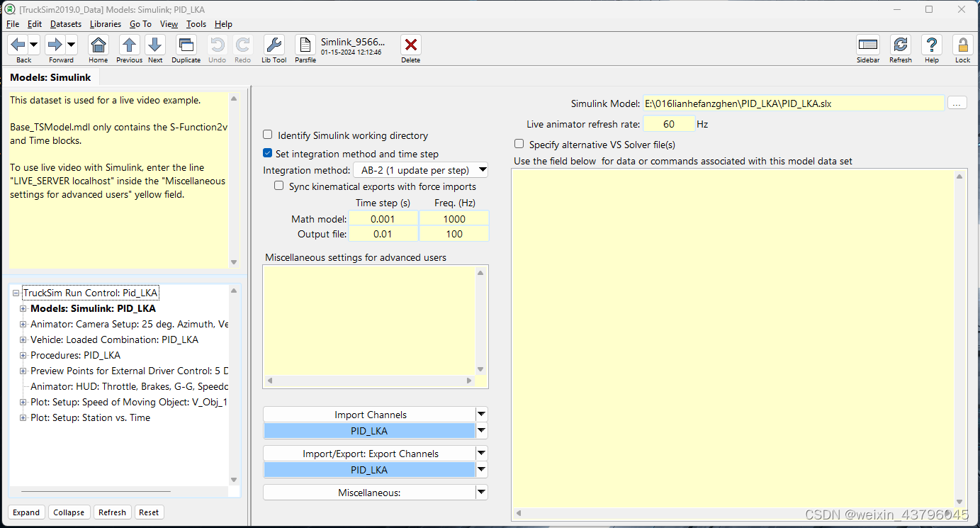Viewport: 980px width, 528px height.
Task: Open the Libraries menu
Action: coord(106,24)
